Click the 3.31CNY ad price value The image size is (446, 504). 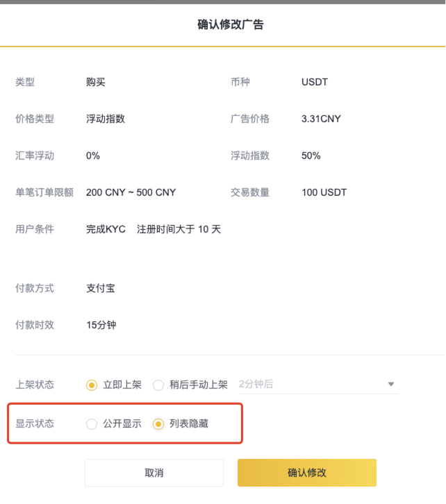[x=321, y=119]
